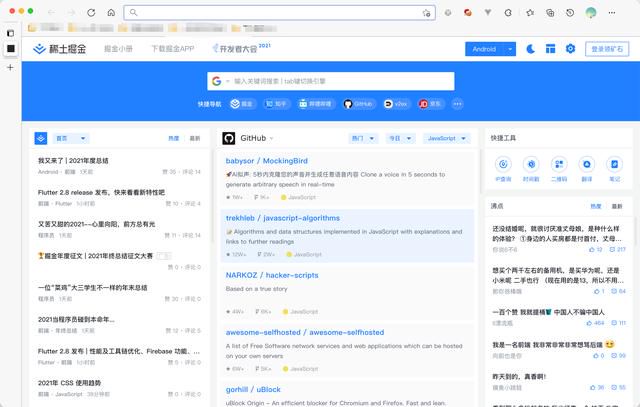The image size is (640, 407).
Task: Open the babysor / MockingBird repository
Action: [x=267, y=161]
